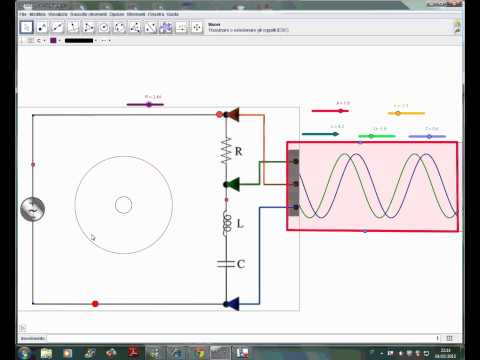Select the New Point tool
The height and width of the screenshot is (360, 480).
pos(42,27)
